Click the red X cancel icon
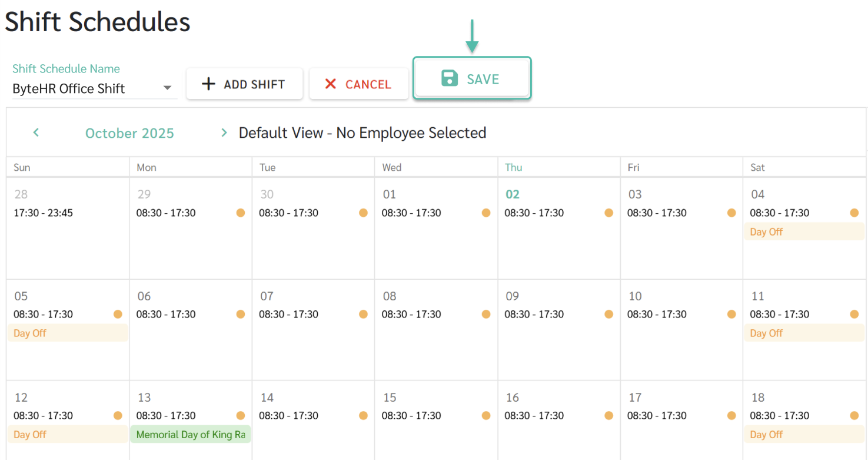The image size is (868, 460). pos(331,84)
